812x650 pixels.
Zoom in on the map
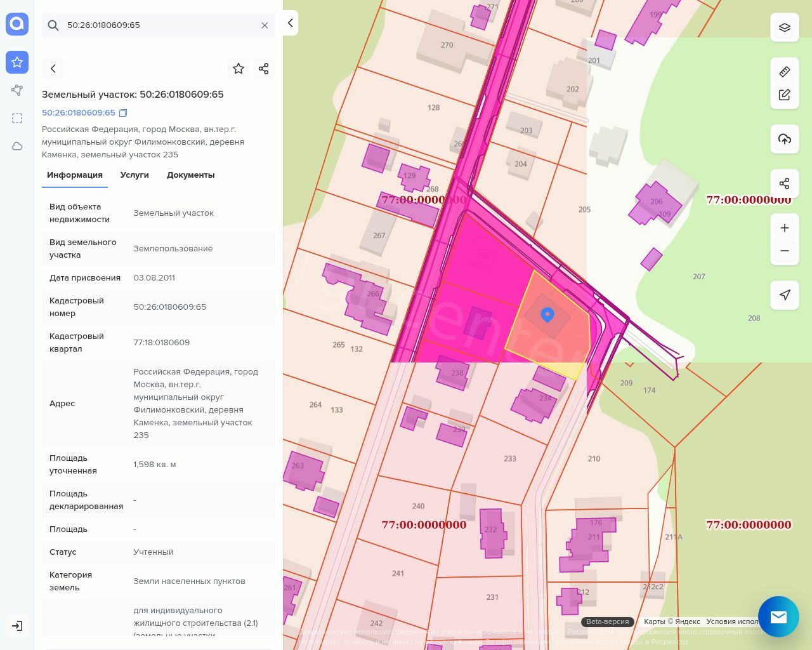coord(785,228)
